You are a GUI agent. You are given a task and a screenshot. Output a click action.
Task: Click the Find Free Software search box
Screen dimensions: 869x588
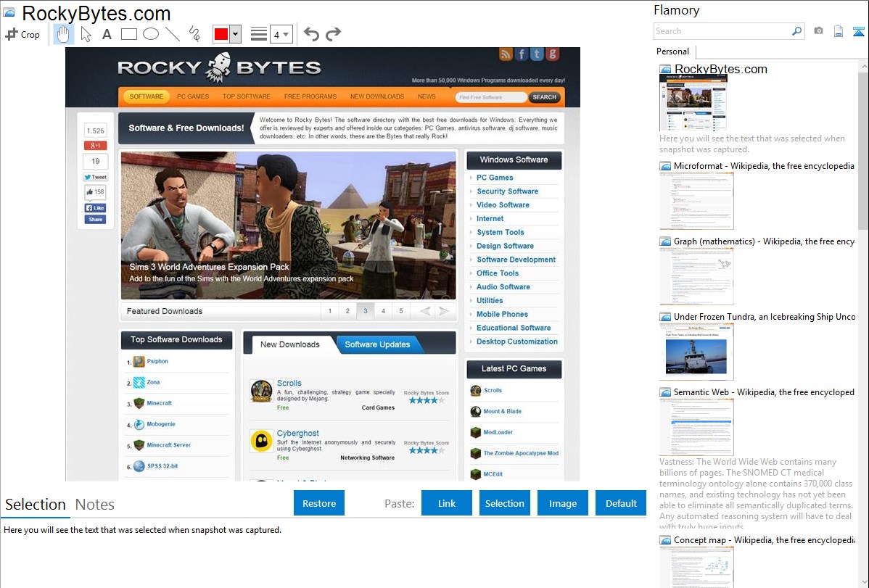click(490, 97)
